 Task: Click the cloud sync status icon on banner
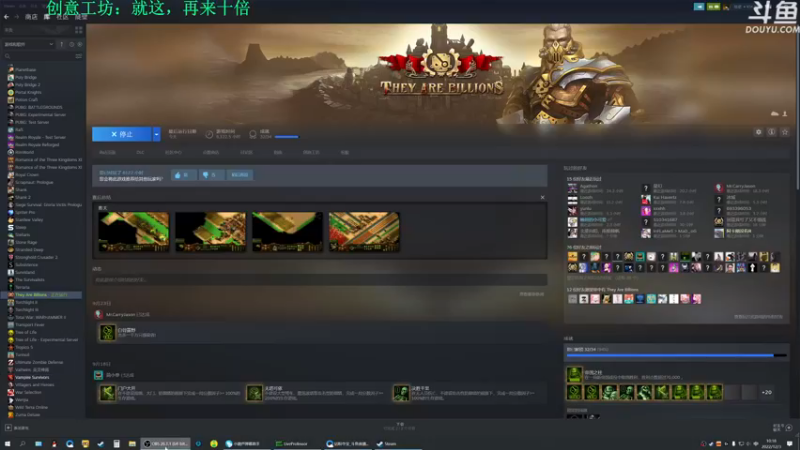[774, 113]
